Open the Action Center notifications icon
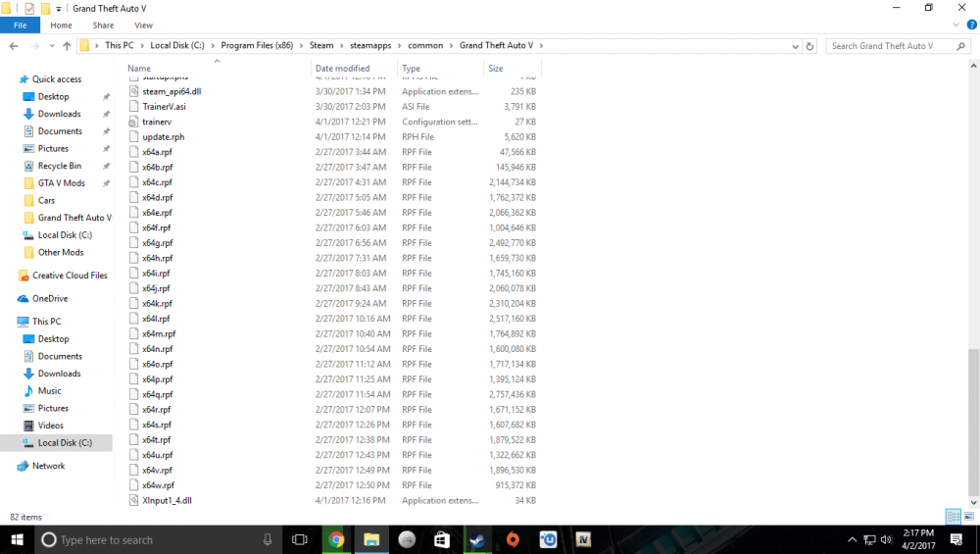Screen dimensions: 980x554 (956, 539)
